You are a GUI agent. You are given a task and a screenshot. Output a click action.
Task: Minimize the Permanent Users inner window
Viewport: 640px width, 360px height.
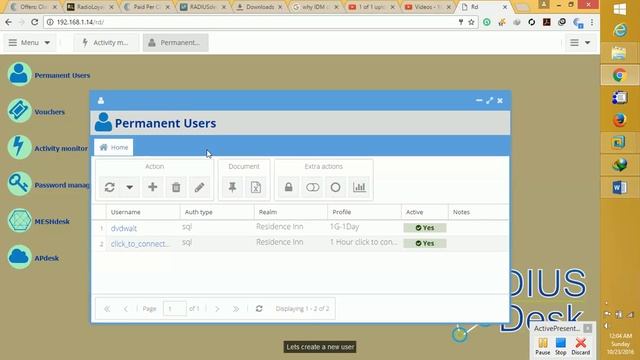click(x=479, y=100)
